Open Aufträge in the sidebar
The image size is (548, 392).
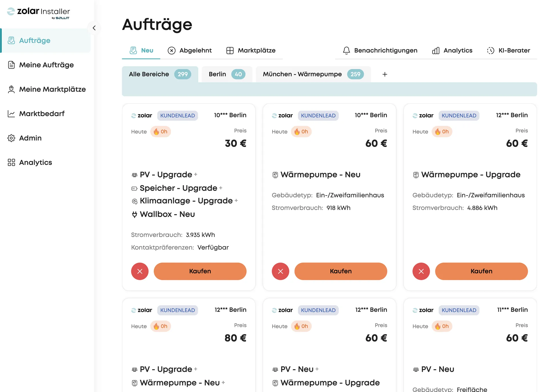(46, 41)
